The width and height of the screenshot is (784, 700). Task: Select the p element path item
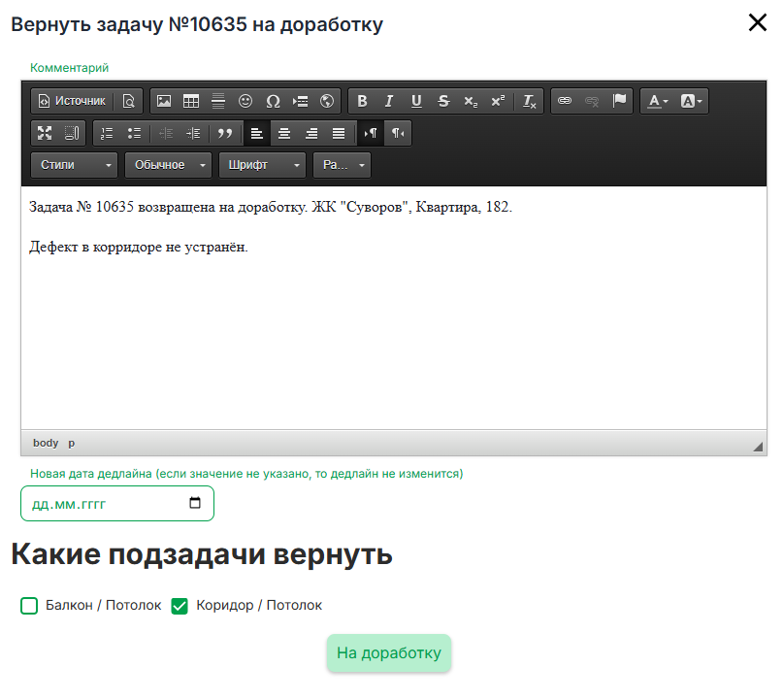point(72,443)
